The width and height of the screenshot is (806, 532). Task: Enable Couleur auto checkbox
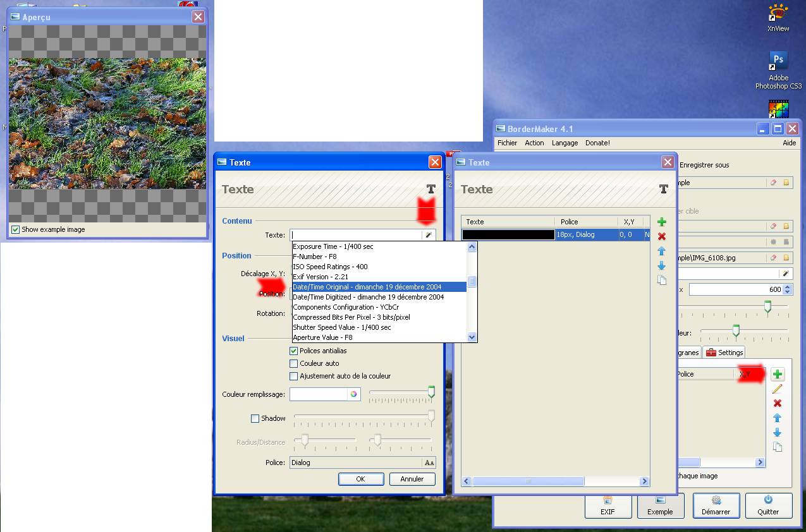point(293,363)
